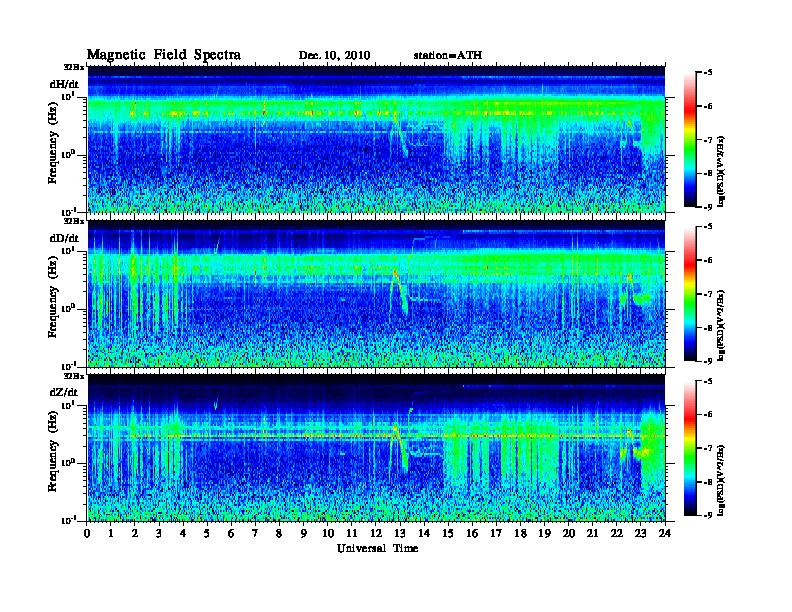Click "-5" on the dH/dt color scale
792x612 pixels.
click(x=707, y=73)
